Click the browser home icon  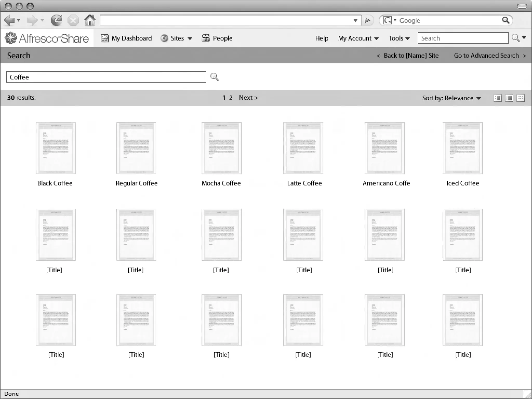[90, 20]
